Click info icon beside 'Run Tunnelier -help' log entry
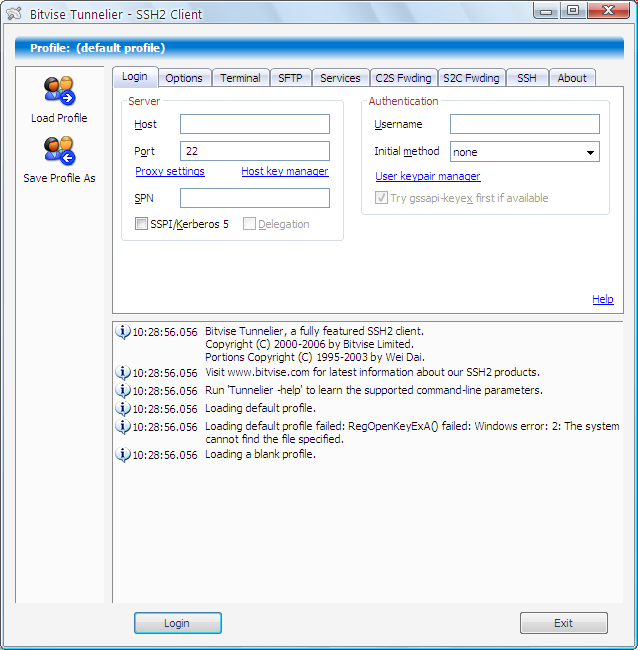This screenshot has width=638, height=650. (x=123, y=390)
